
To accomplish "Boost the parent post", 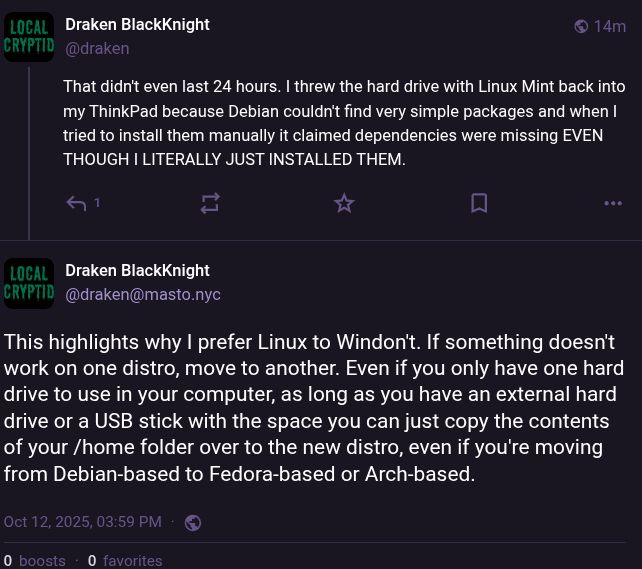I will (x=210, y=203).
